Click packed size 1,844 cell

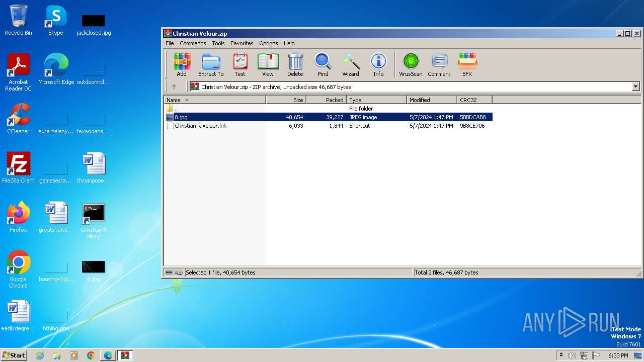(x=336, y=126)
